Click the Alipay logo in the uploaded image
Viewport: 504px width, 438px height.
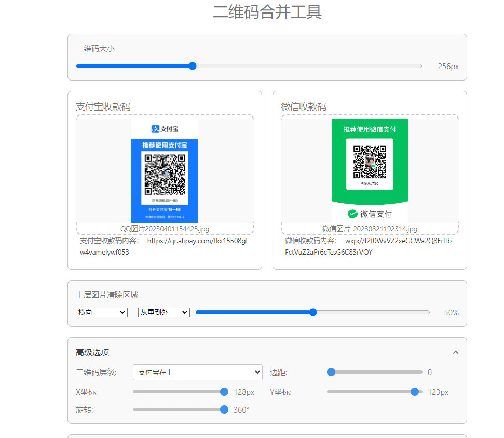[165, 129]
